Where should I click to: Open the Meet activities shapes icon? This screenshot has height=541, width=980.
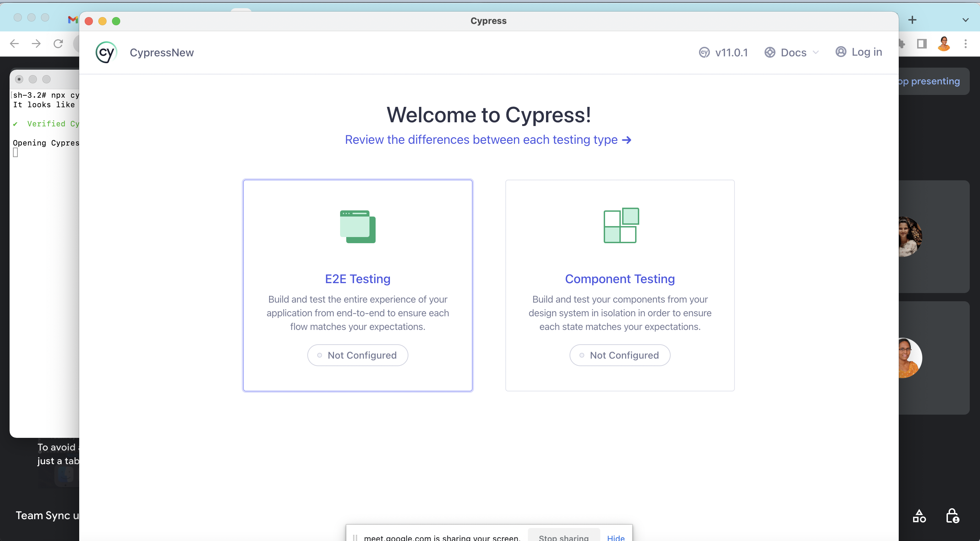[920, 516]
